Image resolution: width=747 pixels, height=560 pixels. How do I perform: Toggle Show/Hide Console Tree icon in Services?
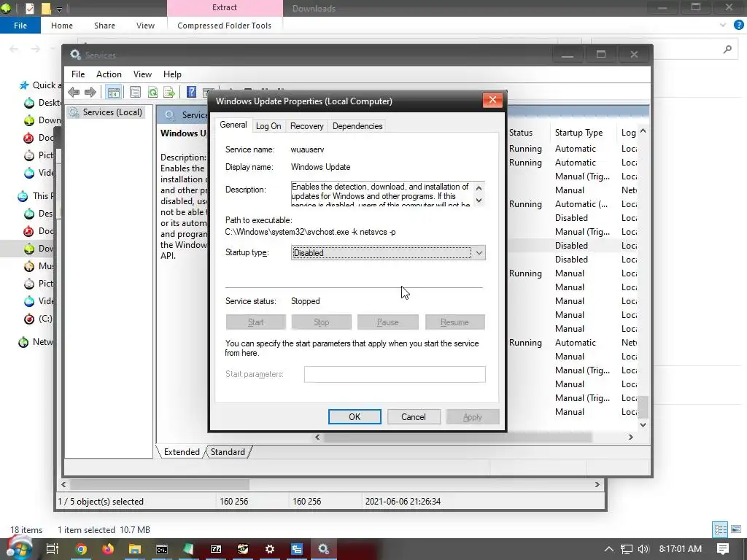113,92
